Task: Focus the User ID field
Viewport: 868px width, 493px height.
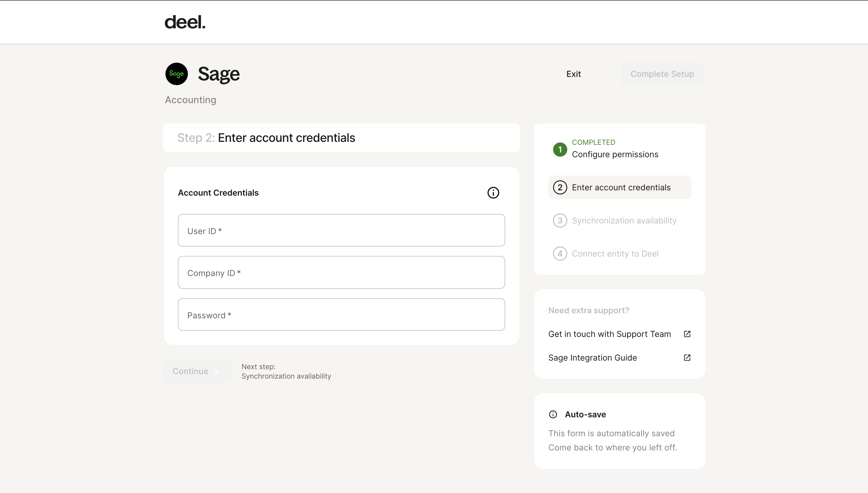Action: tap(341, 230)
